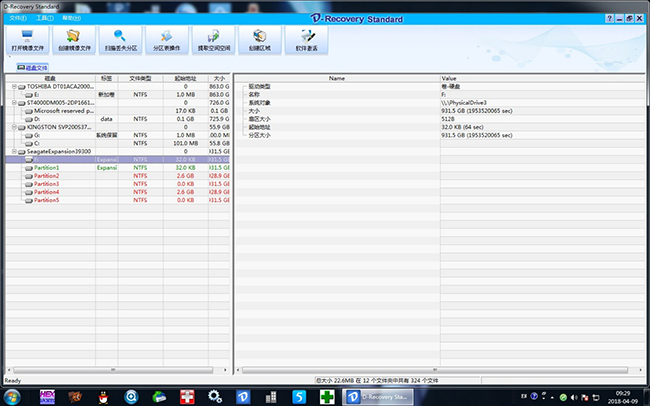Select the ST4000DM005-2DP1661 disk
This screenshot has height=406, width=650.
tap(60, 103)
